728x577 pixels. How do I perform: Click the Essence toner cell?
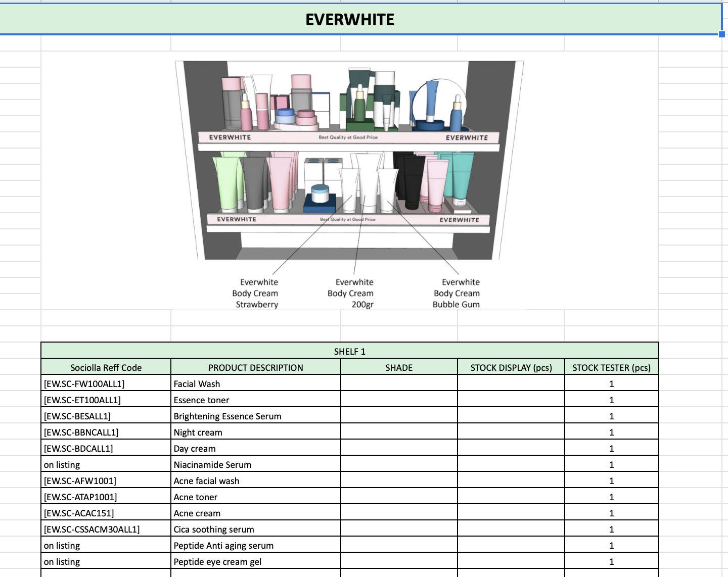tap(256, 400)
